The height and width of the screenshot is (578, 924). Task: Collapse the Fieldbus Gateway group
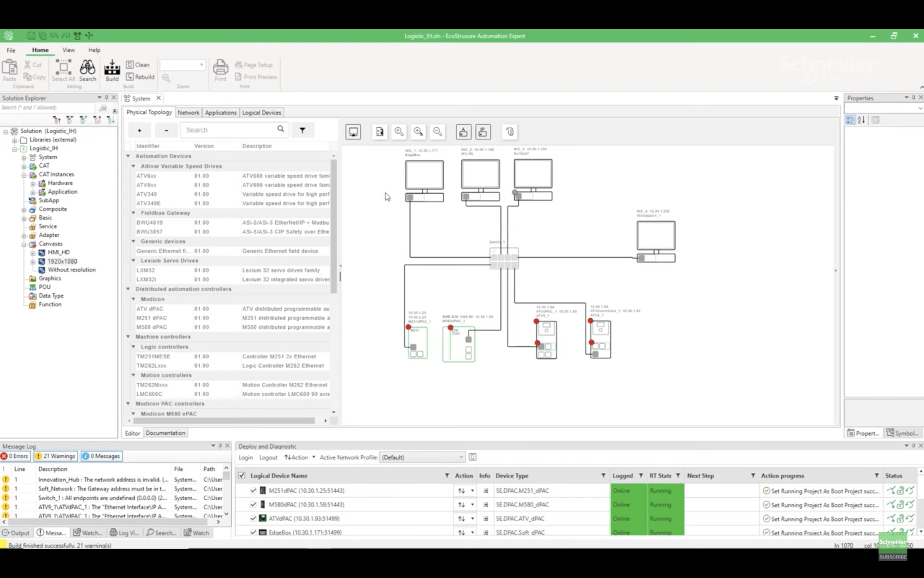133,212
